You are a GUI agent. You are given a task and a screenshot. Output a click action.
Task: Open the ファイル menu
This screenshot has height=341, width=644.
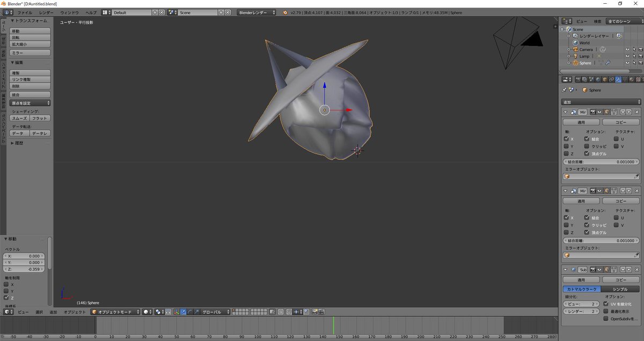tap(25, 12)
